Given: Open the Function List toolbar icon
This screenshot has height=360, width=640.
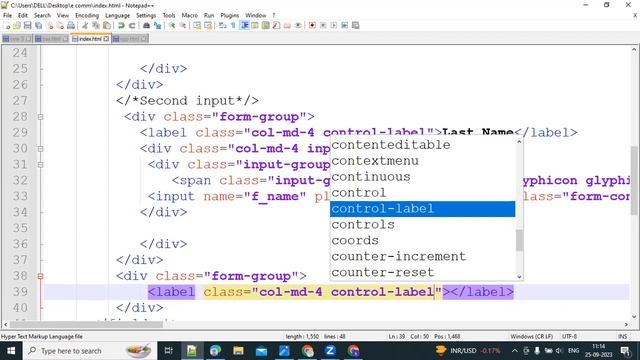Looking at the screenshot, I should [x=276, y=25].
